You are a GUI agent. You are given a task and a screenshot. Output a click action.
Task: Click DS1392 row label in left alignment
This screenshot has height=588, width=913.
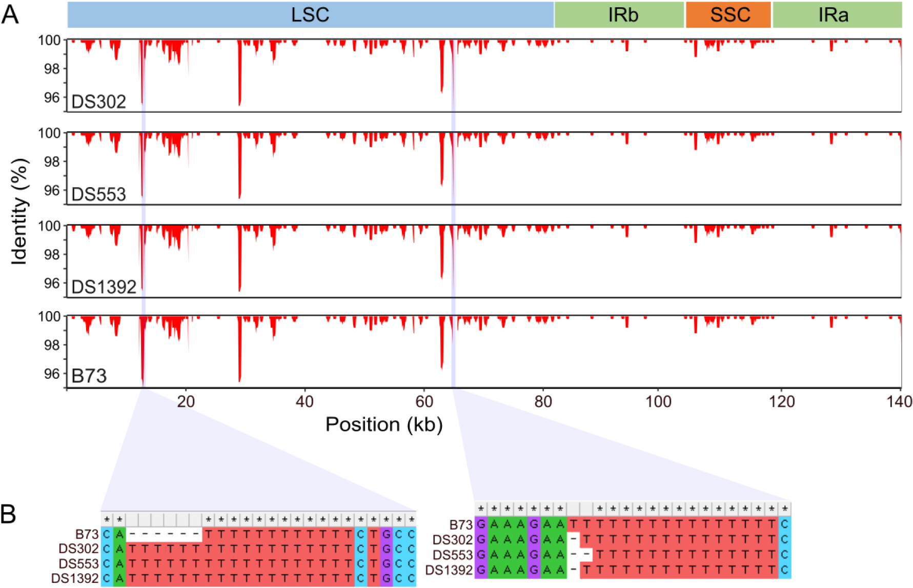click(75, 578)
